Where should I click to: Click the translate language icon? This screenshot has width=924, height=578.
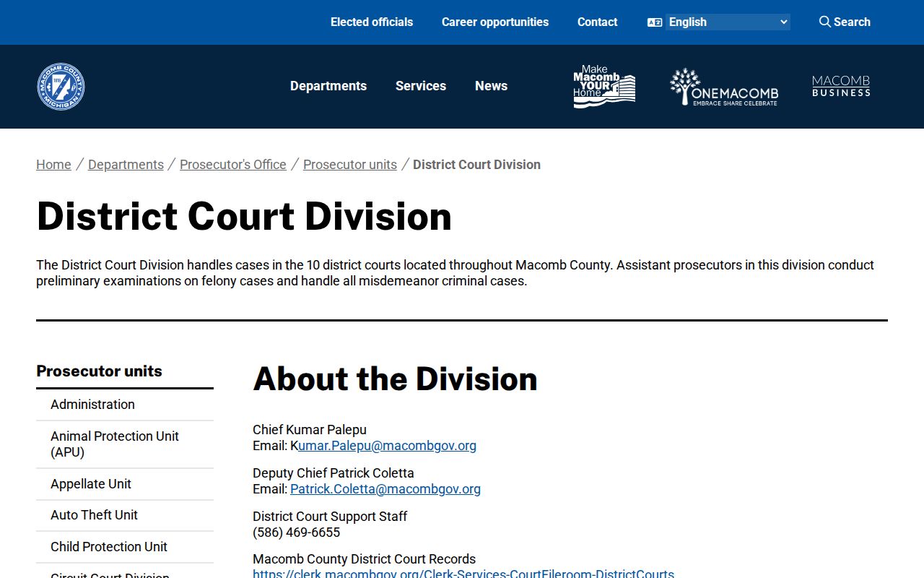click(x=655, y=22)
